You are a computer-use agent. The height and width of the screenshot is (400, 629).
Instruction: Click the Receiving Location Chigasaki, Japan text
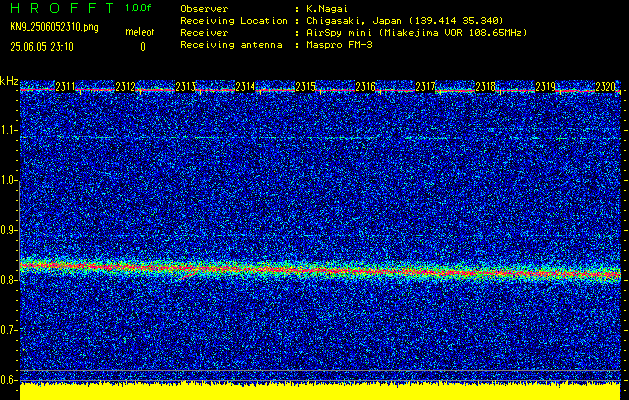pos(404,21)
